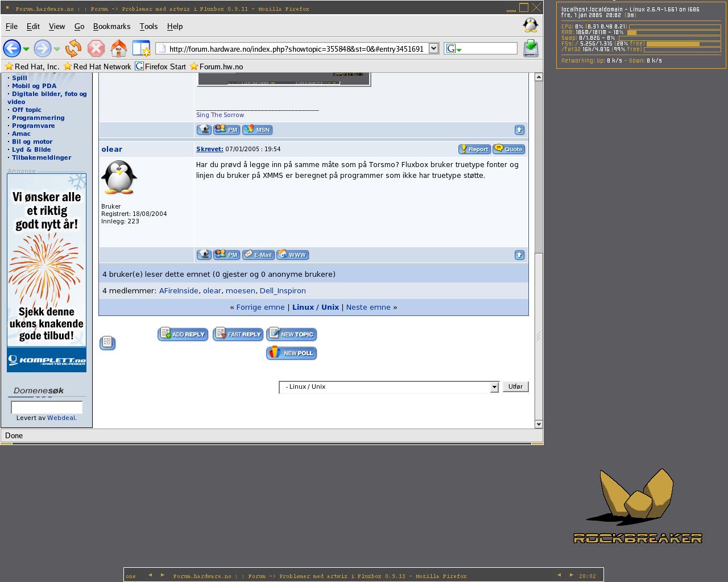Open the Forward button history dropdown arrow

click(x=57, y=49)
